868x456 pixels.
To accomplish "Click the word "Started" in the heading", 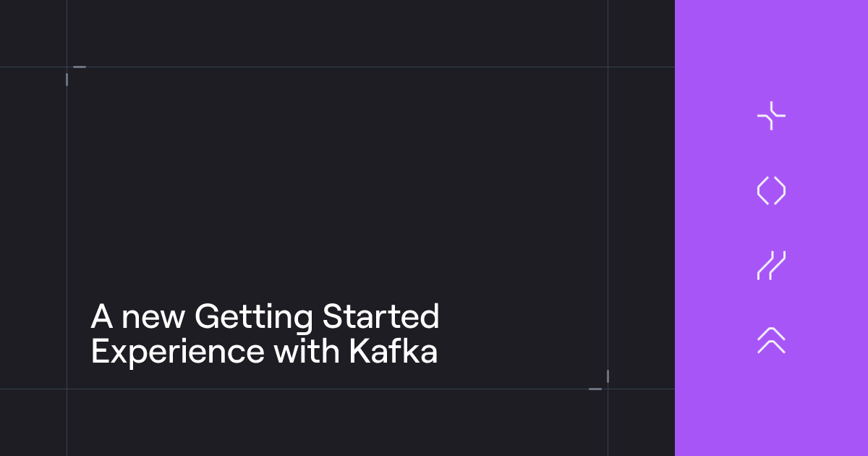I will 381,318.
